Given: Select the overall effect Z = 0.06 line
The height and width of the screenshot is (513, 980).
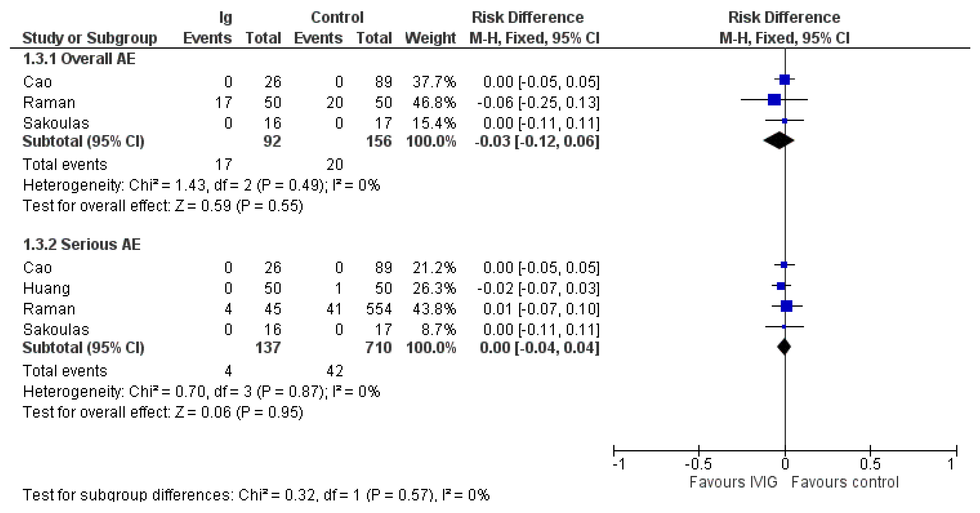Looking at the screenshot, I should click(x=163, y=412).
